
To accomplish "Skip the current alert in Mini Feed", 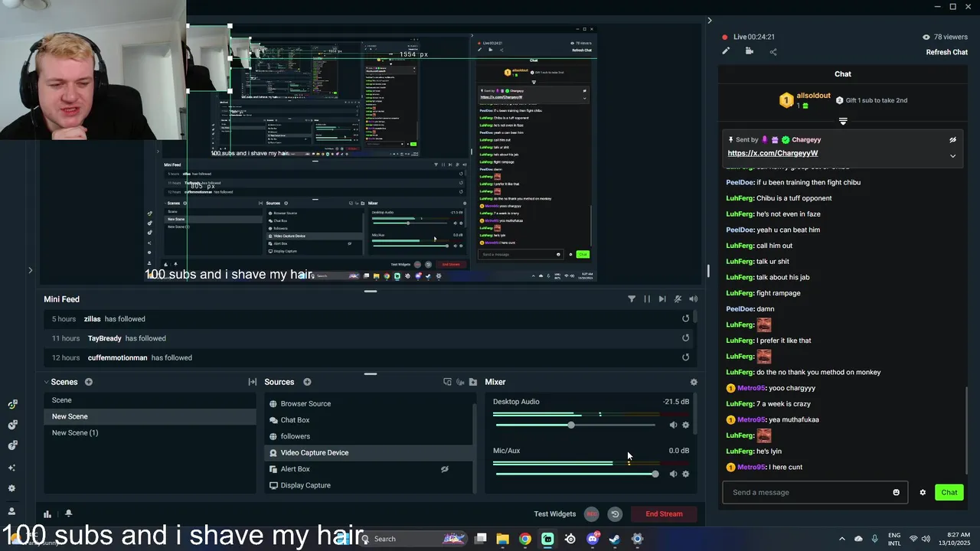I will (662, 299).
